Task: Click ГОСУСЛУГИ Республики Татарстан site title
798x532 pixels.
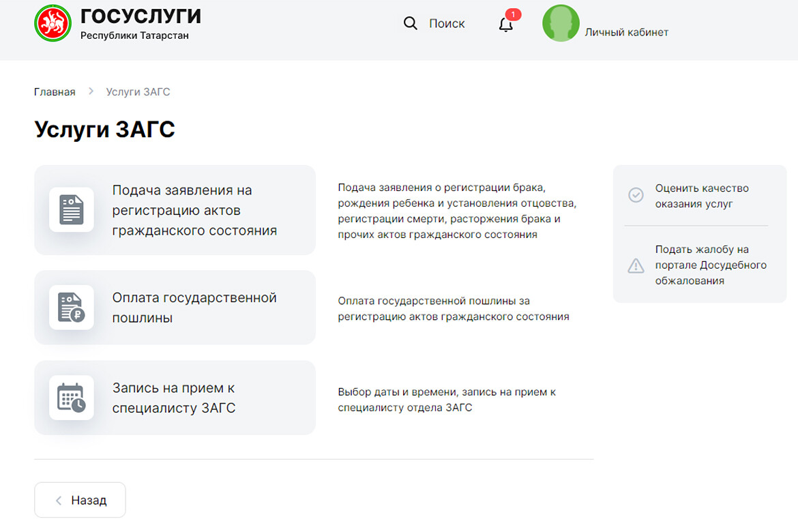Action: point(141,23)
